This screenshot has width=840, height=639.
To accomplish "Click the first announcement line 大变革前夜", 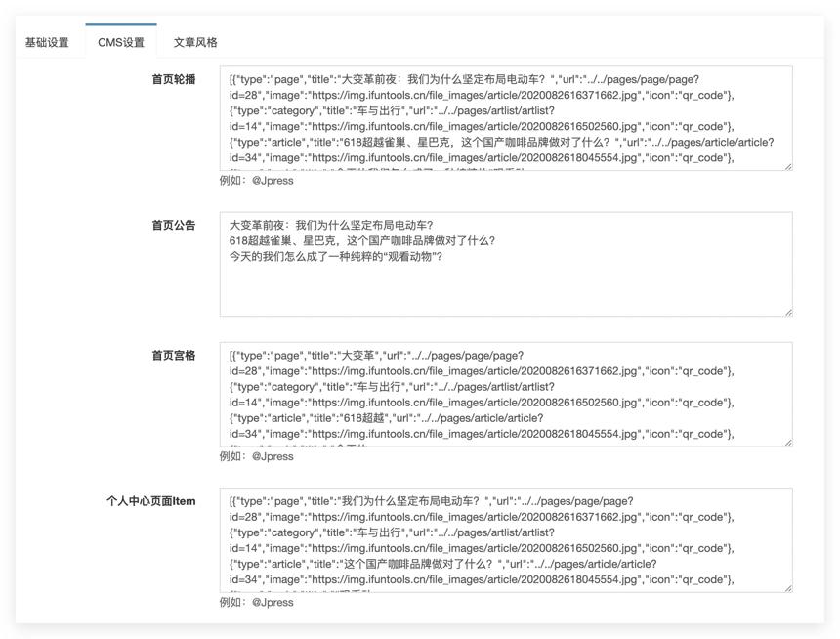I will tap(331, 225).
